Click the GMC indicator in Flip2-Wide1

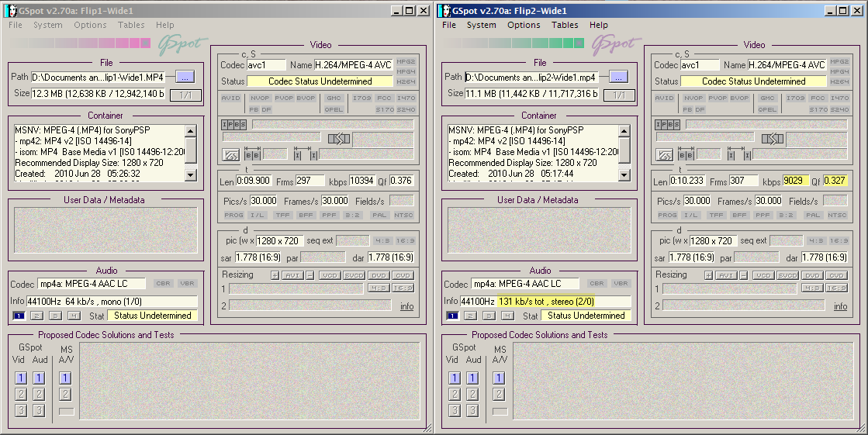coord(767,98)
